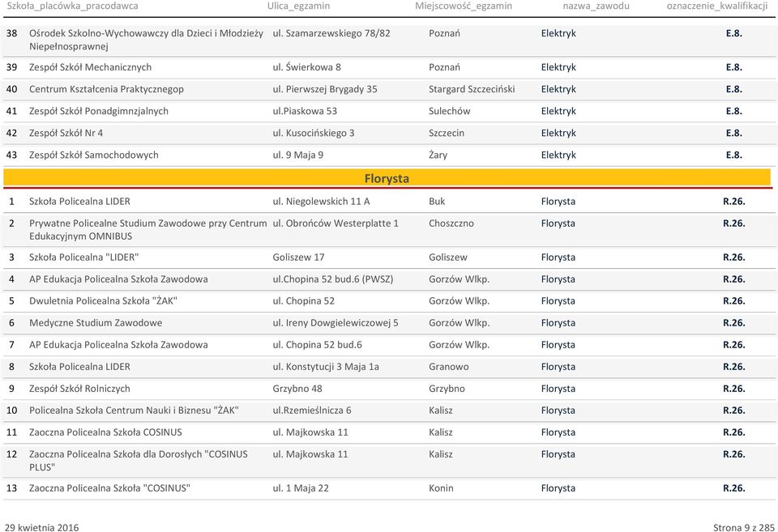Click the date 29 kwietnia 2016

[x=41, y=527]
